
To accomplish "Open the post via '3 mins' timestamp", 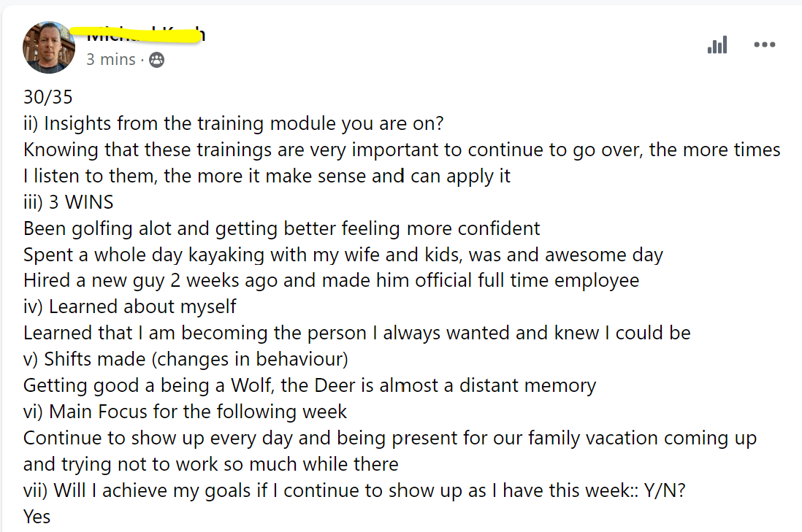I will coord(110,59).
